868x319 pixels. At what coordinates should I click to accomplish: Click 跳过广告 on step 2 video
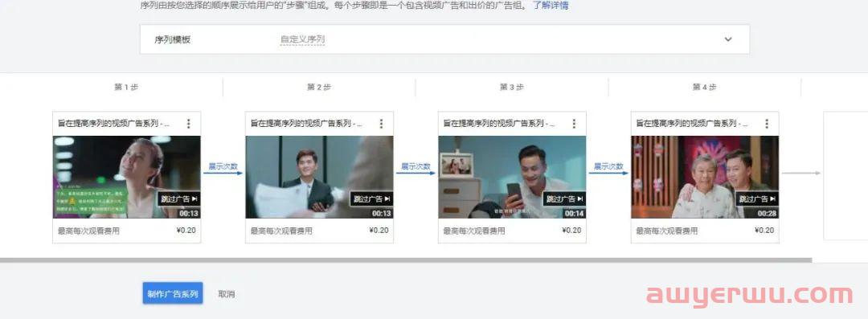pos(371,198)
